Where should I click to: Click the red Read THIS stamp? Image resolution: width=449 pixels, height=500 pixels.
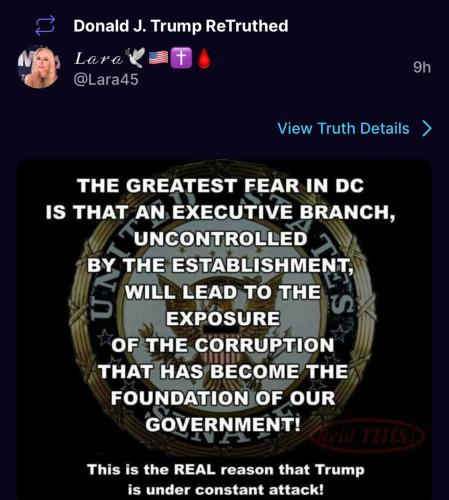(x=368, y=436)
